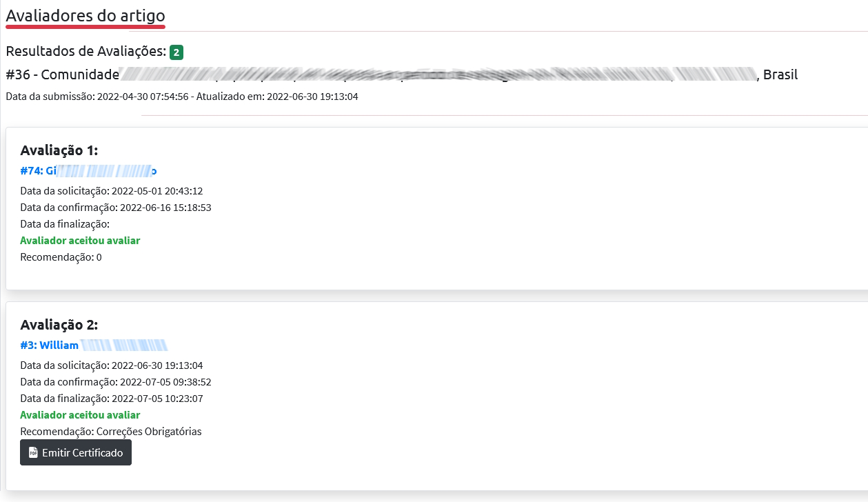
Task: Click the PDF icon inside Emitir Certificado
Action: pos(33,453)
